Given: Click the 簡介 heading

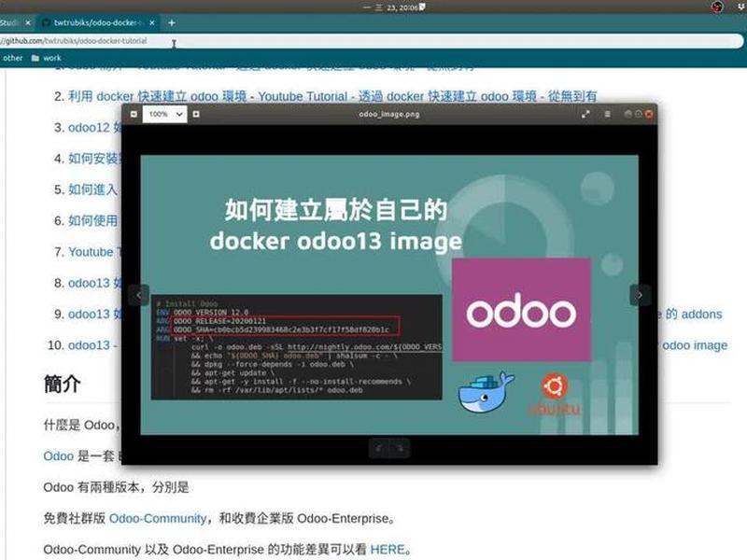Looking at the screenshot, I should [x=62, y=384].
